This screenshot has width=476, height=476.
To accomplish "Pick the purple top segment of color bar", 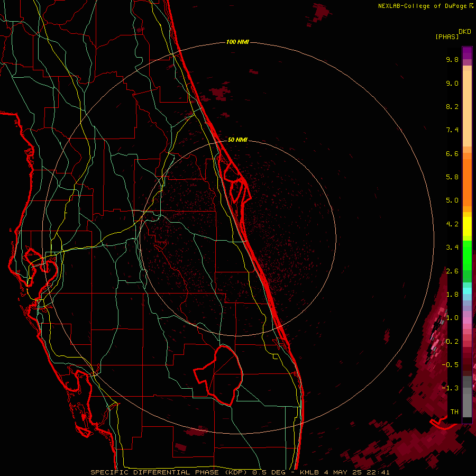I will pos(467,53).
